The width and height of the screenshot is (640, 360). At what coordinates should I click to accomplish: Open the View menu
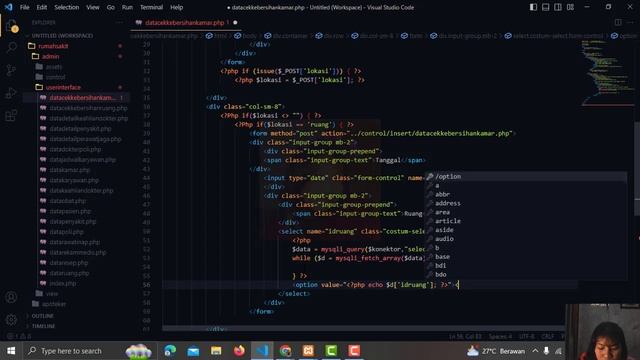[93, 7]
